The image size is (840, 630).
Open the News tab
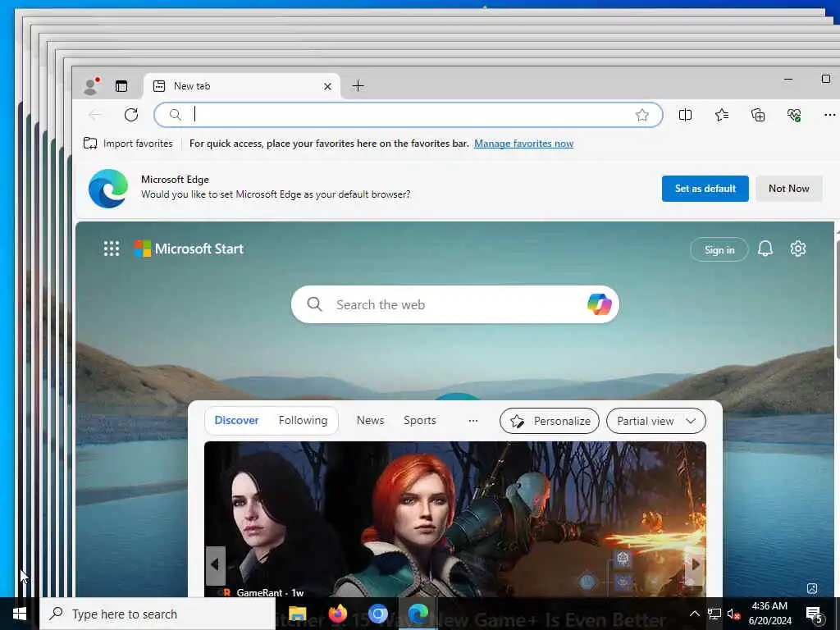(x=370, y=421)
